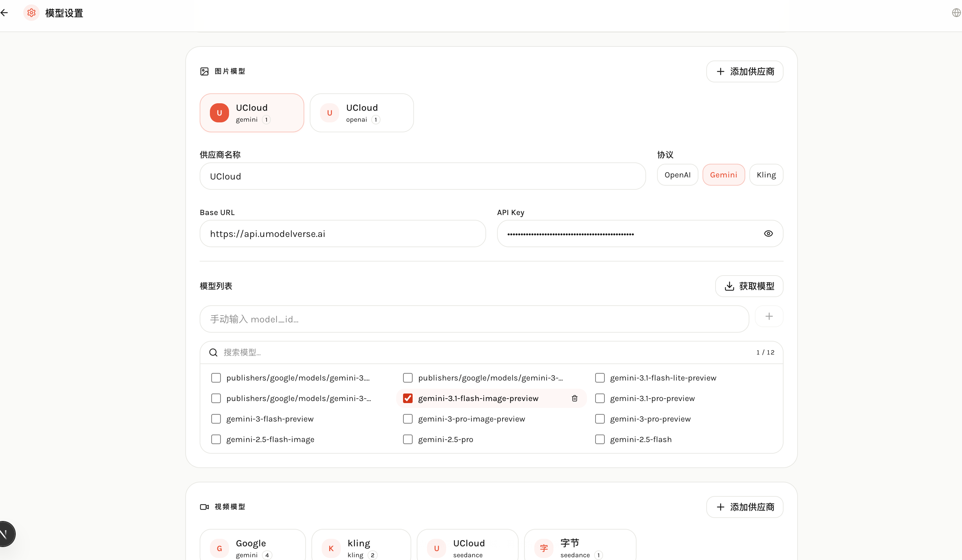Add provider in 图片模型 section

745,71
